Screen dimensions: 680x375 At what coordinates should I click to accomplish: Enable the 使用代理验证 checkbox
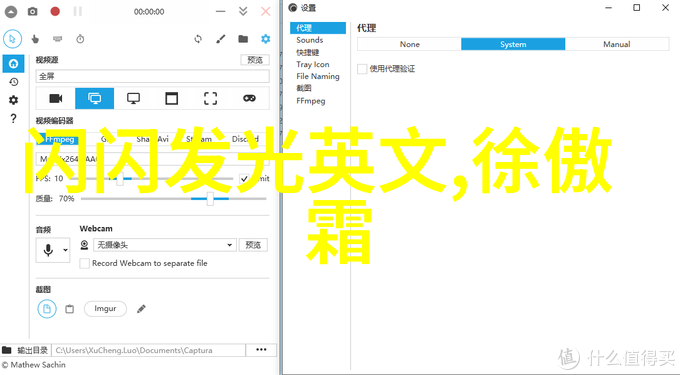362,69
